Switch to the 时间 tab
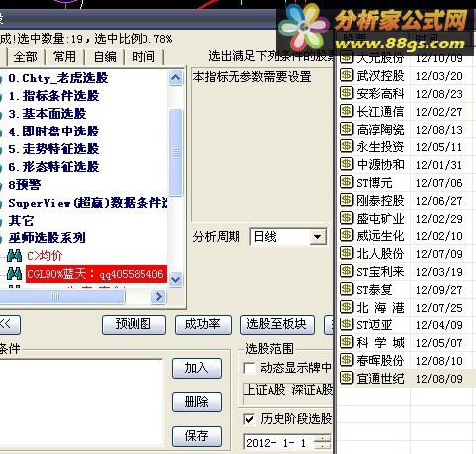This screenshot has width=476, height=454. [143, 57]
